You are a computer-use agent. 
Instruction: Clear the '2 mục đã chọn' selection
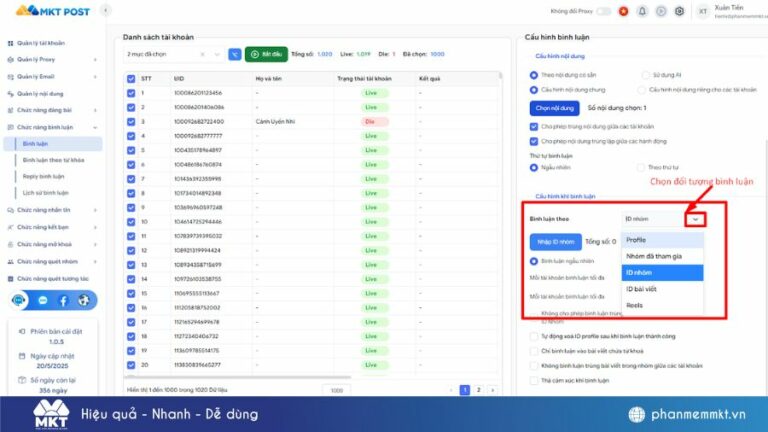[x=202, y=54]
